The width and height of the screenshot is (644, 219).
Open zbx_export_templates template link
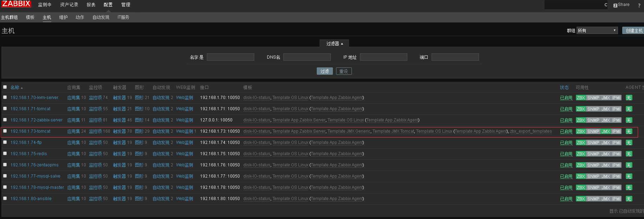click(x=531, y=131)
